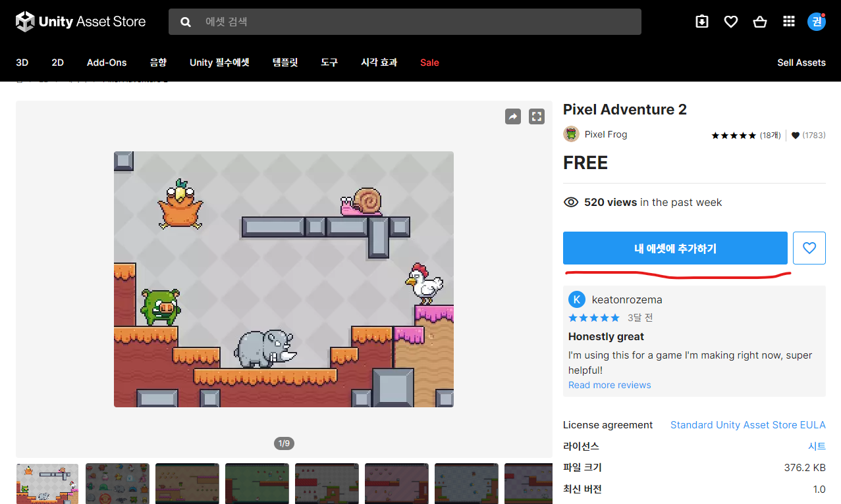Click the five-star rating next to (18개)
The width and height of the screenshot is (841, 504).
(x=734, y=136)
